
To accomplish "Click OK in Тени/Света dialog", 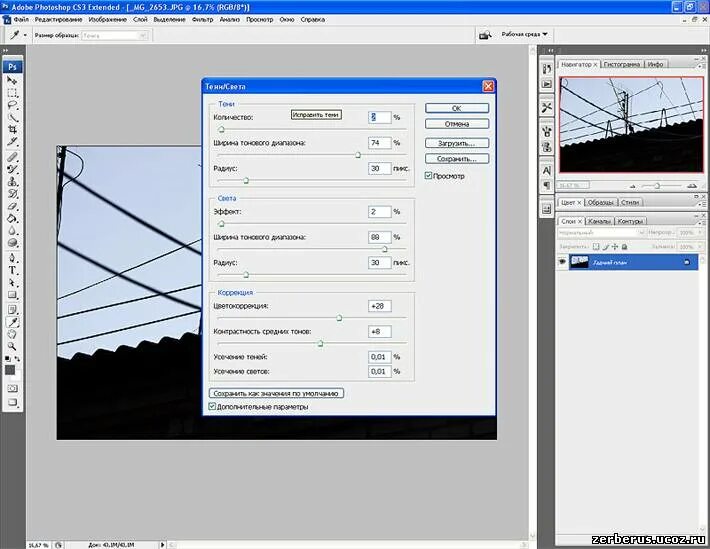I will point(457,108).
